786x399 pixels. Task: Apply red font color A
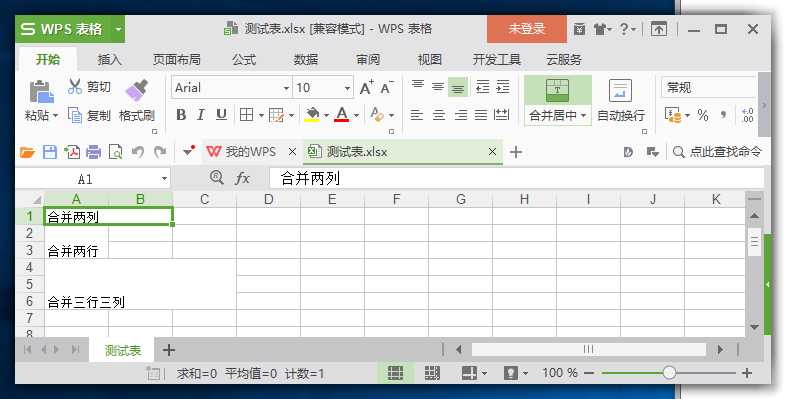tap(342, 115)
